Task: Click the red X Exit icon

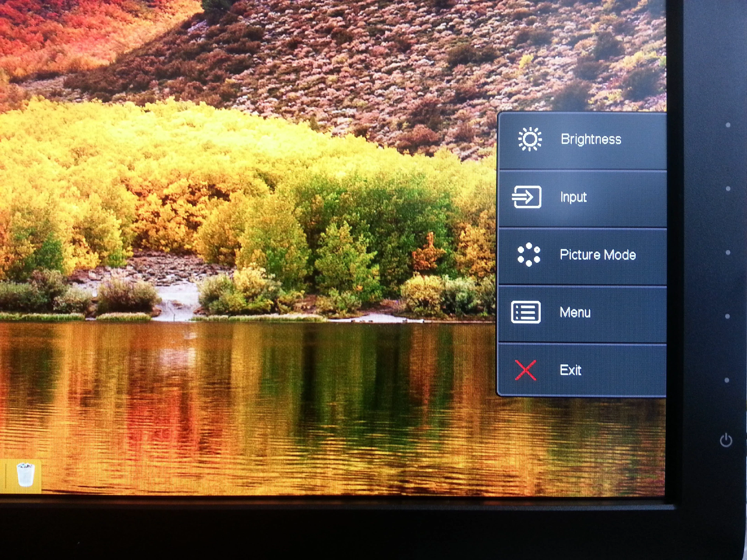Action: [x=526, y=370]
